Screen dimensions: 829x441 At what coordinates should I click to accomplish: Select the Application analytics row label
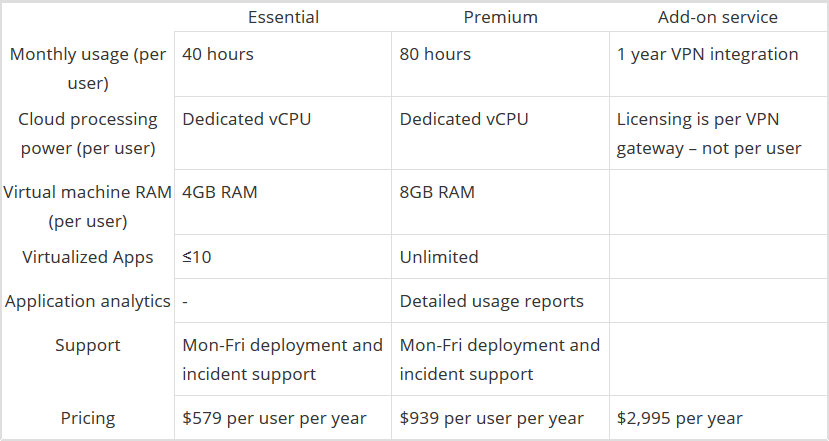pyautogui.click(x=88, y=301)
